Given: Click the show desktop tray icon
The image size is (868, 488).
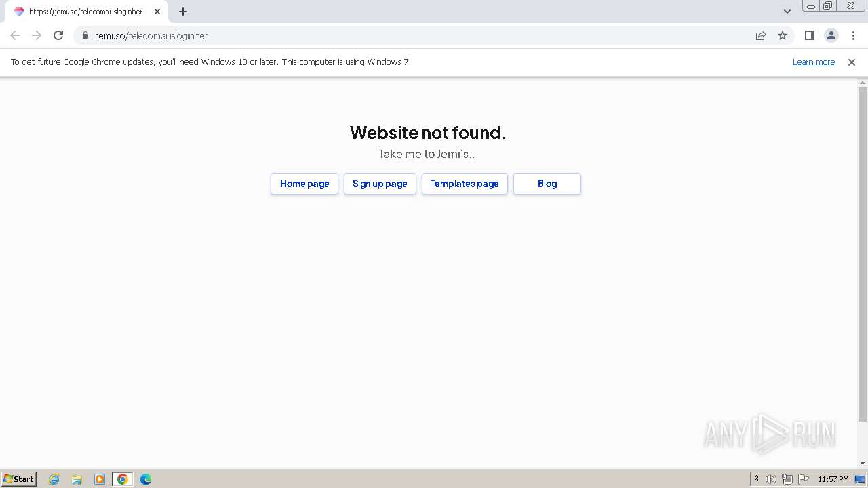Looking at the screenshot, I should coord(861,479).
